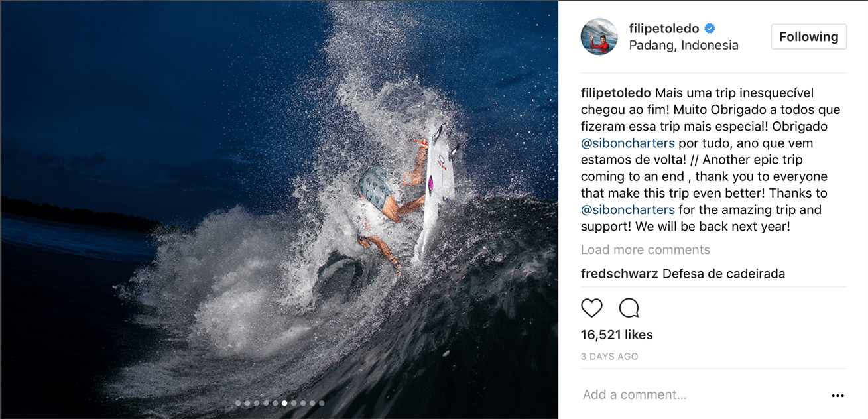This screenshot has width=868, height=419.
Task: Click @siboncharters mention in the Portuguese text
Action: (x=627, y=143)
